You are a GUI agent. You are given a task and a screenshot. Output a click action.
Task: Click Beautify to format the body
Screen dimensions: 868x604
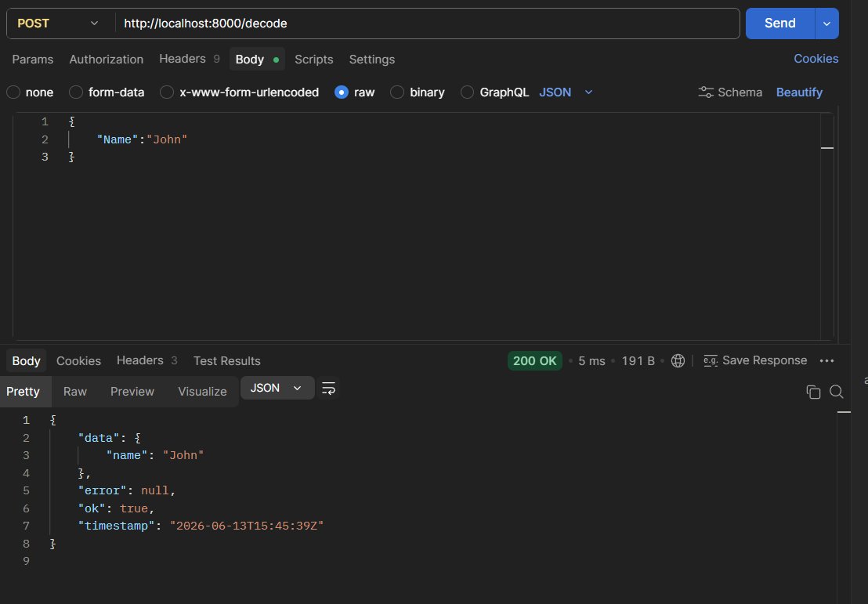point(799,92)
